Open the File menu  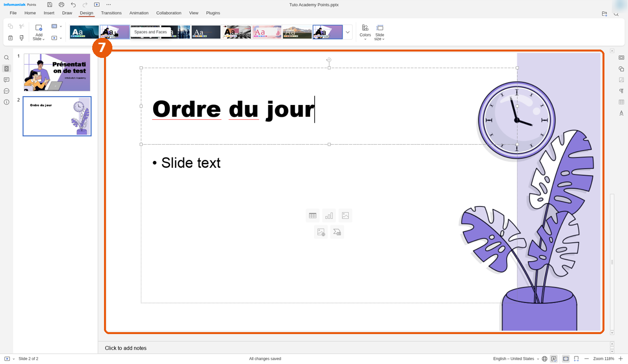coord(13,13)
